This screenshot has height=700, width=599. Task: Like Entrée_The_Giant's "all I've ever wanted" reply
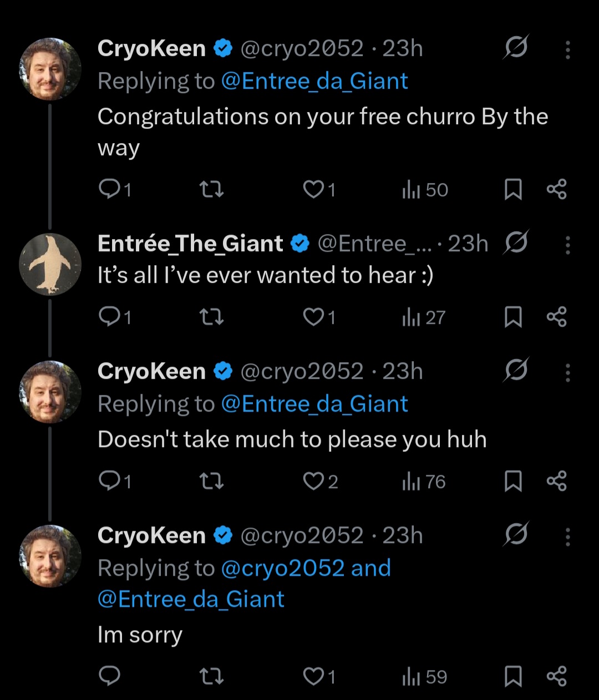313,317
